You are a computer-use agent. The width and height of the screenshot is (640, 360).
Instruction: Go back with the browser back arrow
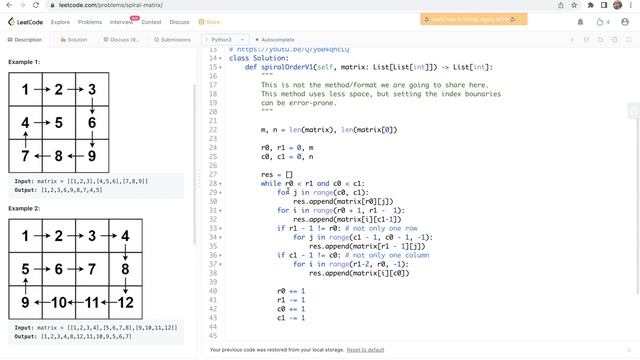pos(9,5)
